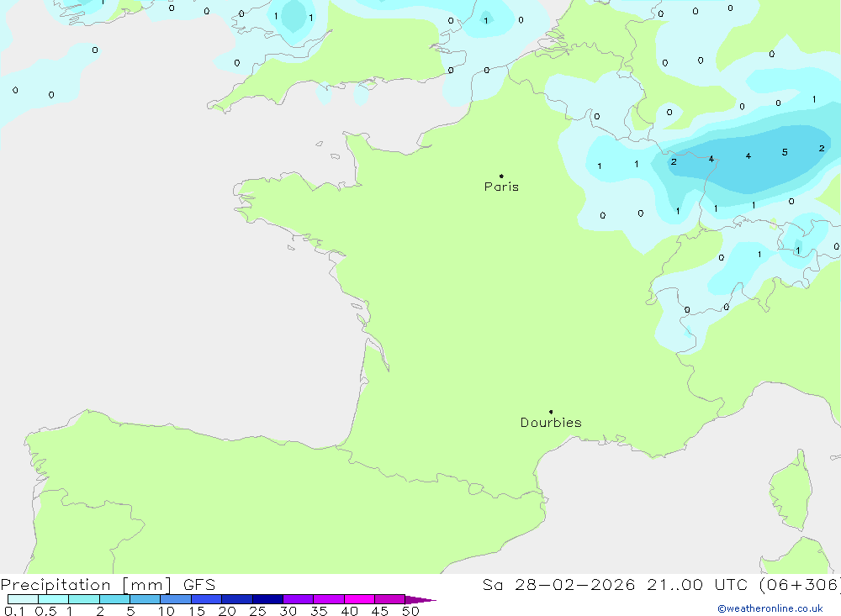Pick the 35–40 mm legend swatch
Screen dimensions: 841x616
click(x=329, y=599)
